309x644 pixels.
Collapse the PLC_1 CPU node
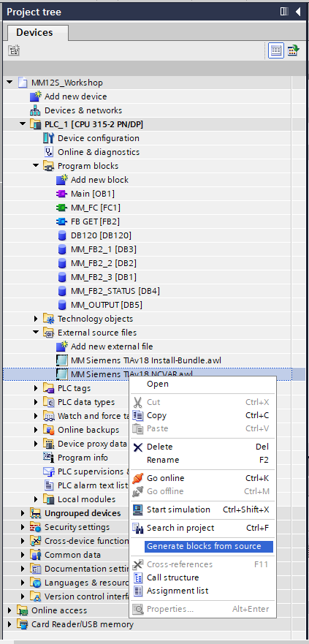tap(23, 124)
